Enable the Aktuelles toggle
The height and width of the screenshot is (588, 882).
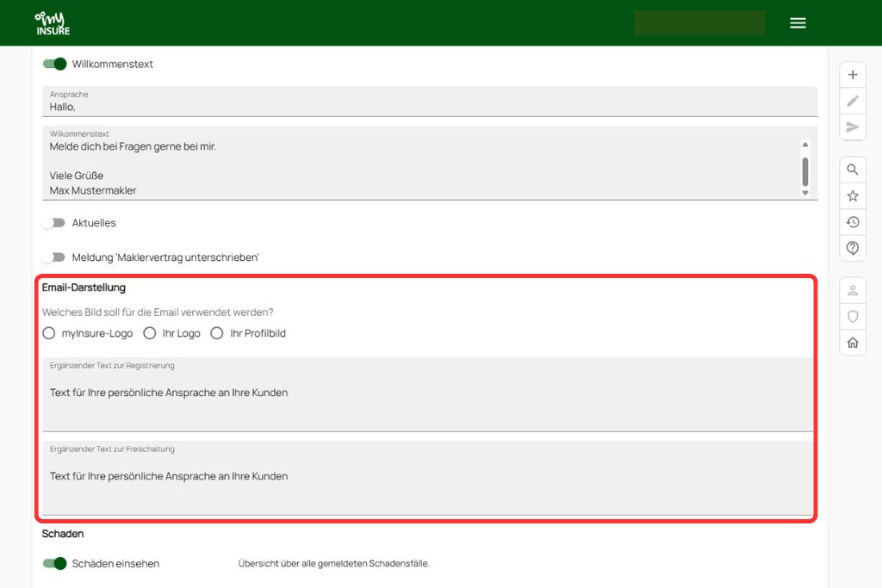click(x=55, y=223)
